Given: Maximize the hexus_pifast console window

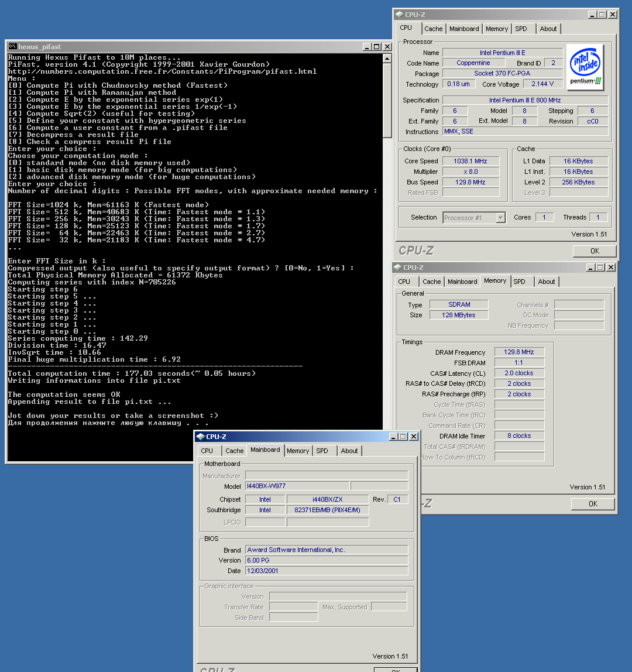Looking at the screenshot, I should coord(377,46).
